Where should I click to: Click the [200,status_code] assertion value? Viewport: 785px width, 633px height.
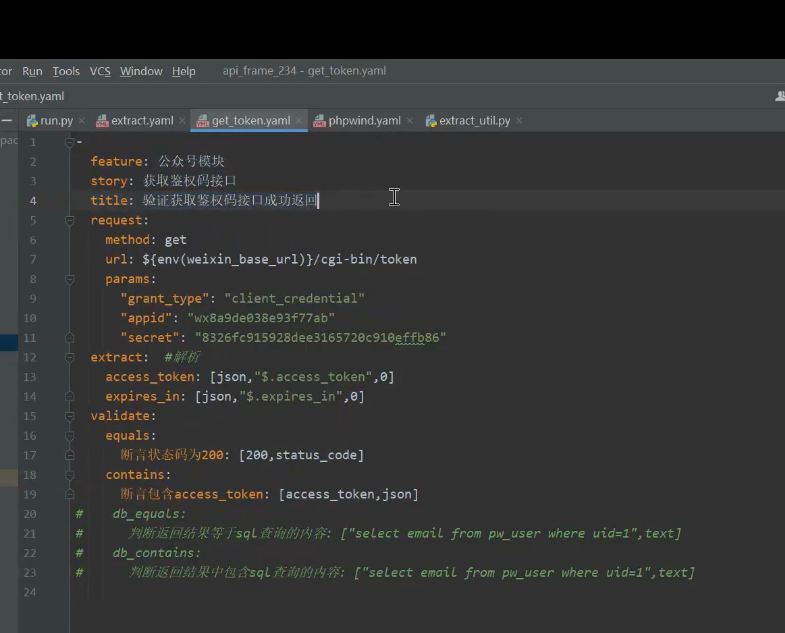[x=301, y=455]
